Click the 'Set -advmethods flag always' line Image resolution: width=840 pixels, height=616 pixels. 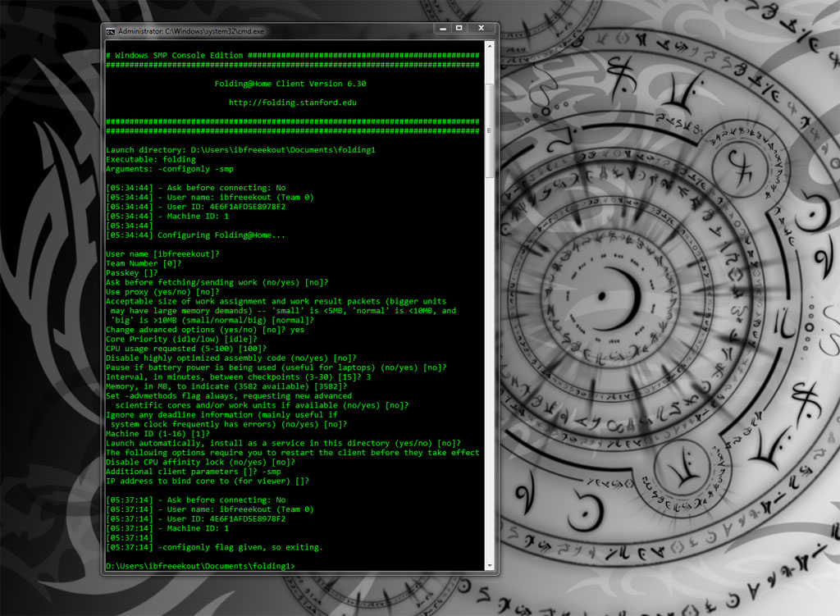[229, 396]
